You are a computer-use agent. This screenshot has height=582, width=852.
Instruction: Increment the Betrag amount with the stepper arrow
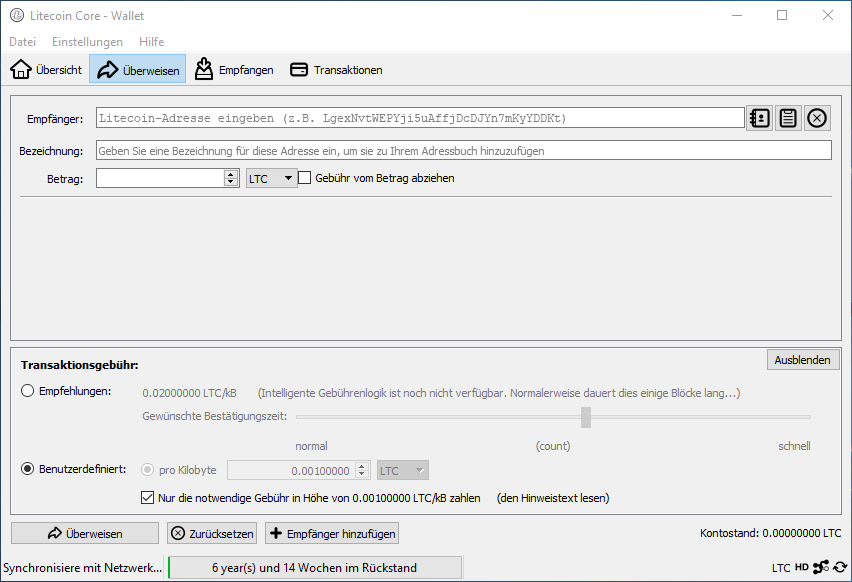(x=231, y=174)
